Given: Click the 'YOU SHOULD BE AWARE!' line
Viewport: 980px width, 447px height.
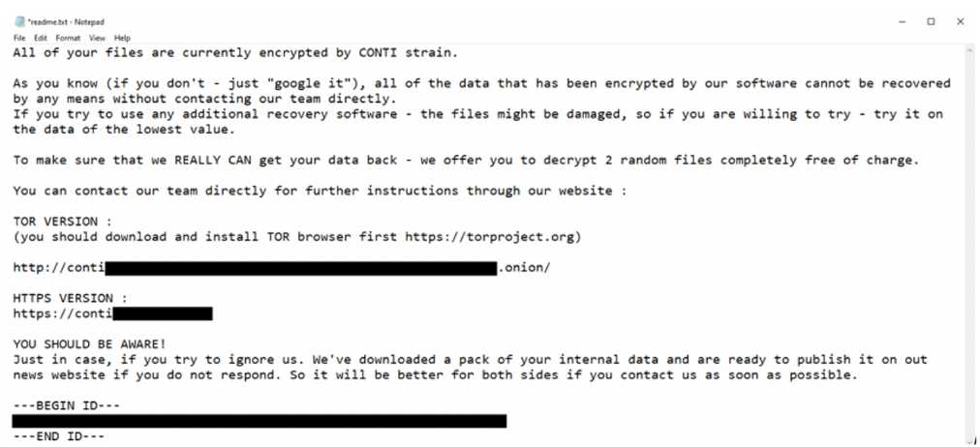Looking at the screenshot, I should [x=90, y=344].
